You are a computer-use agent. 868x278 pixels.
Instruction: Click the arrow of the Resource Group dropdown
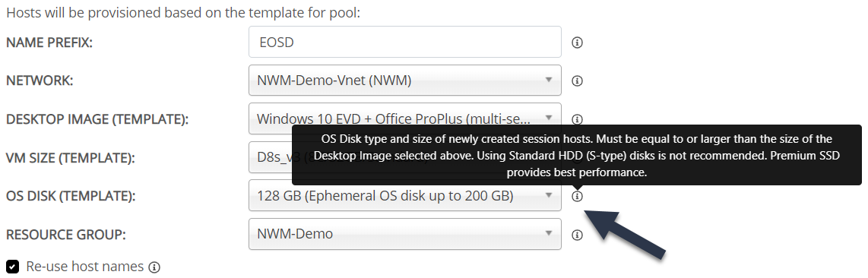[549, 233]
